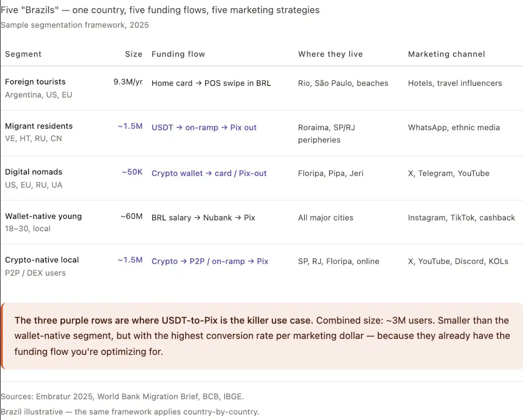Click the Funding flow column header
The height and width of the screenshot is (420, 523).
tap(178, 54)
